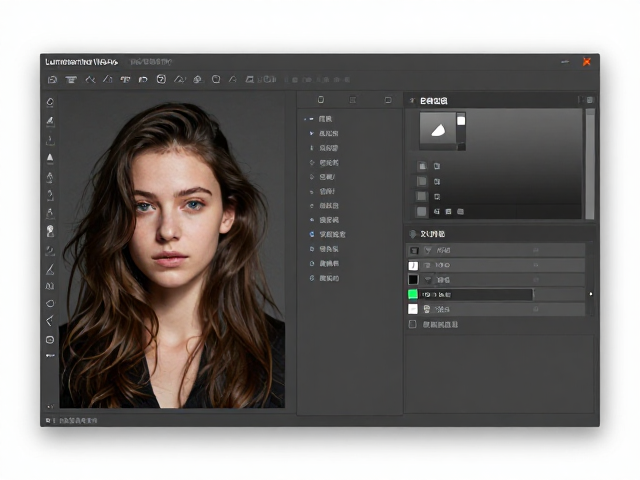Screen dimensions: 640x480
Task: Toggle the white swatch on the fifth layer row
Action: coord(413,309)
